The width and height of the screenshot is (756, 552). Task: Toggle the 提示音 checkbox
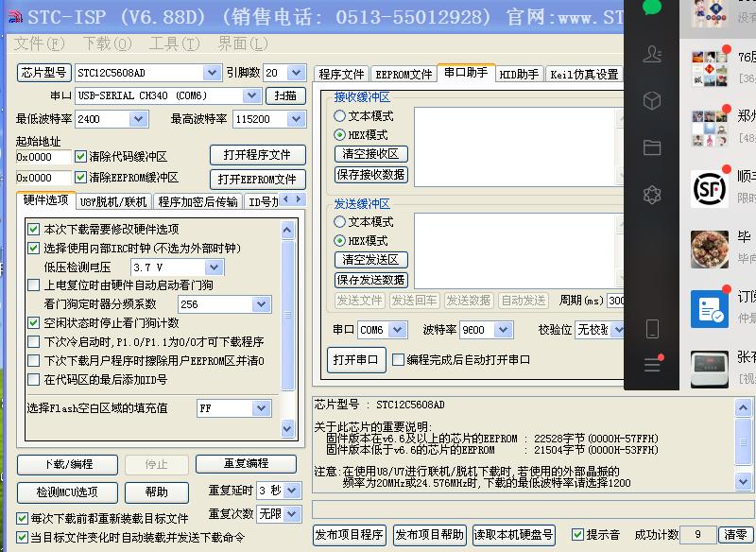click(578, 535)
